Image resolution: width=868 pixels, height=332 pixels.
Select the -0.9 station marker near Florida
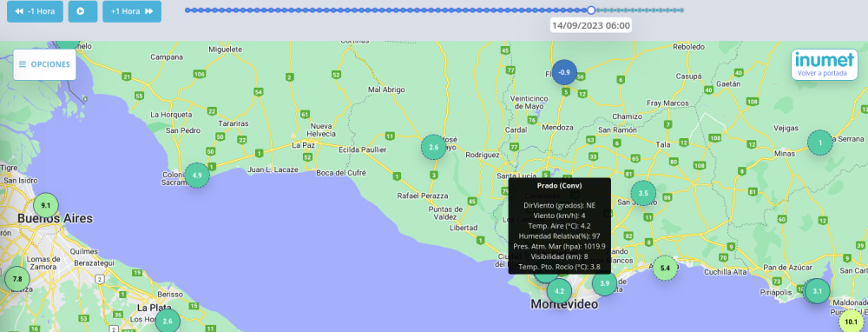(564, 73)
